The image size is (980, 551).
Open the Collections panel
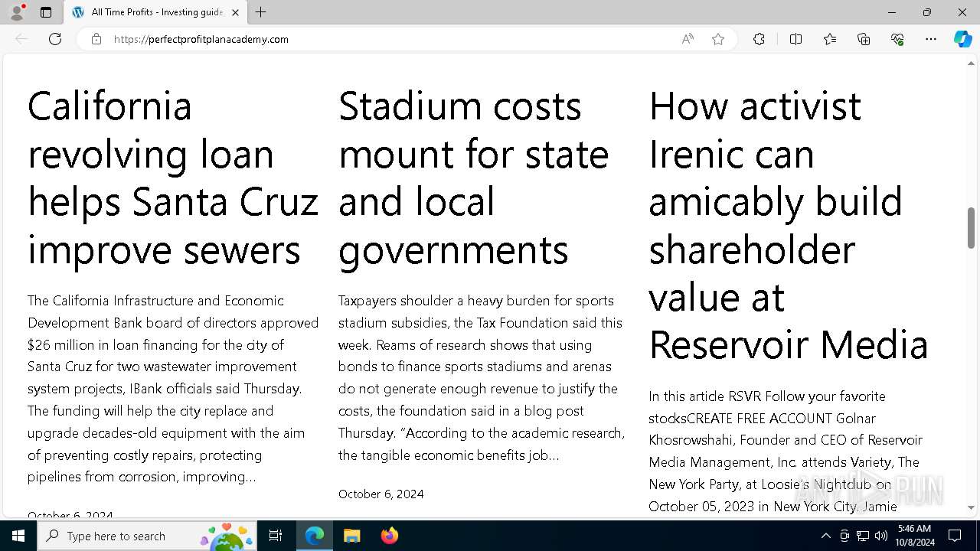(x=864, y=39)
